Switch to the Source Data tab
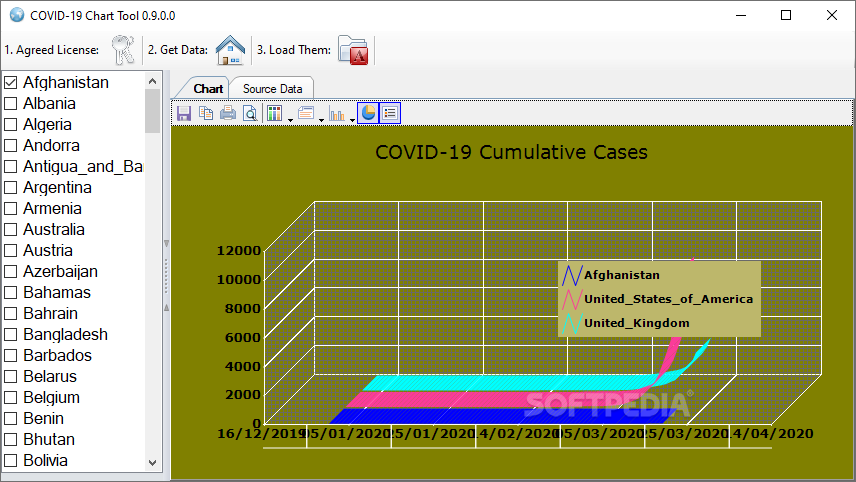 pos(272,88)
